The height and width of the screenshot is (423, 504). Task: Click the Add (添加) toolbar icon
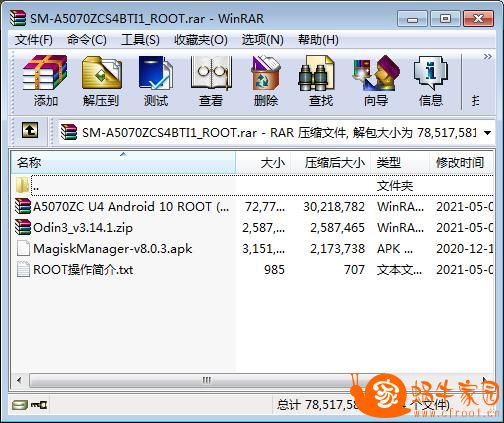45,73
